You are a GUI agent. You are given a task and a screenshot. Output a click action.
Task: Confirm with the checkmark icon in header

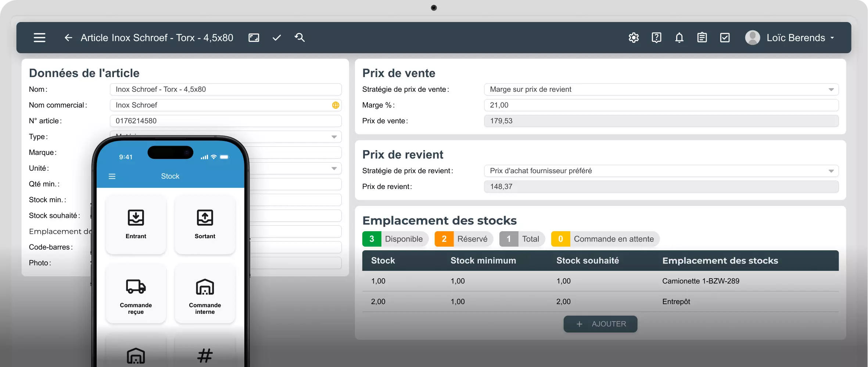click(x=277, y=38)
